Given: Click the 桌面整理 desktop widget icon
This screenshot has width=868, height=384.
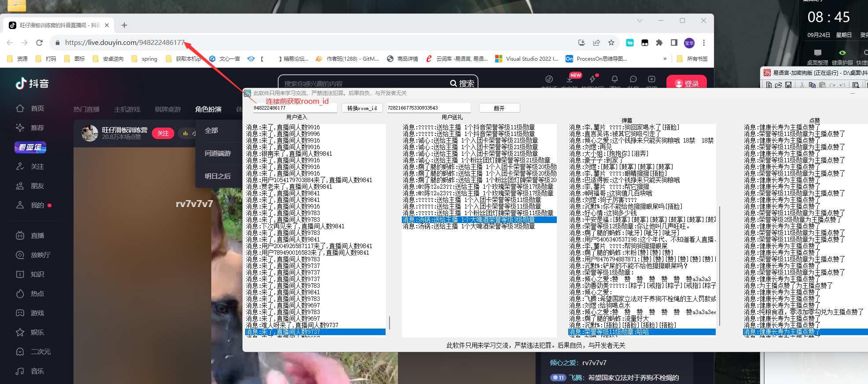Looking at the screenshot, I should tap(818, 57).
